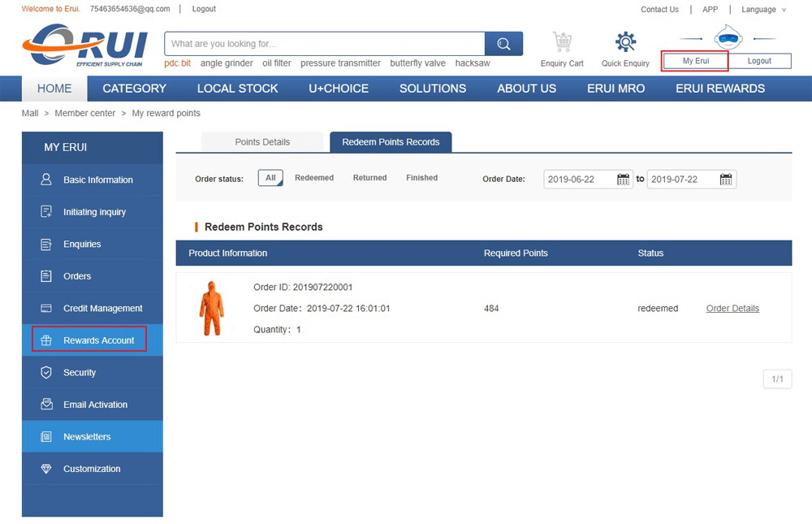Filter orders by Redeemed status
This screenshot has width=812, height=524.
tap(314, 178)
